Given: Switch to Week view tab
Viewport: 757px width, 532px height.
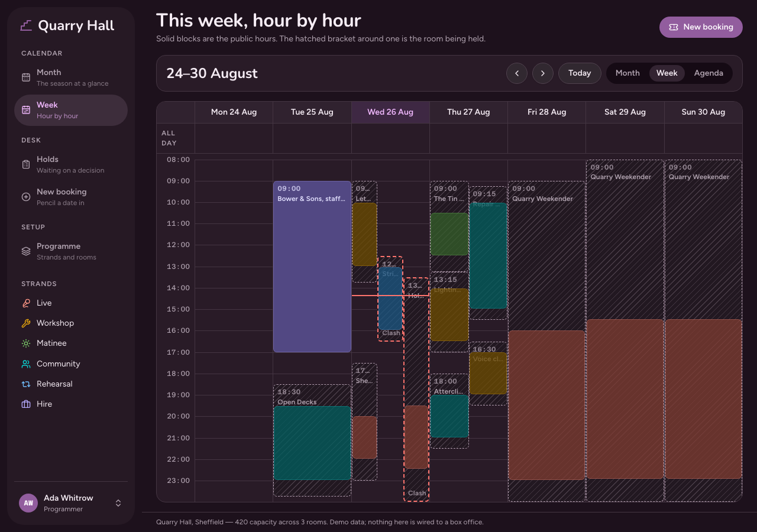Looking at the screenshot, I should (667, 73).
